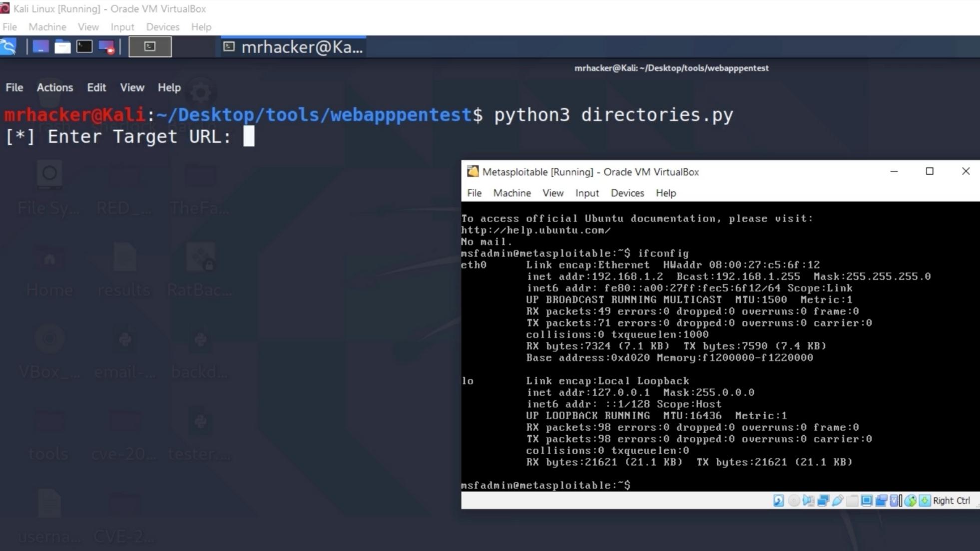Open the Machine menu of Kali VM
This screenshot has width=980, height=551.
(x=47, y=27)
